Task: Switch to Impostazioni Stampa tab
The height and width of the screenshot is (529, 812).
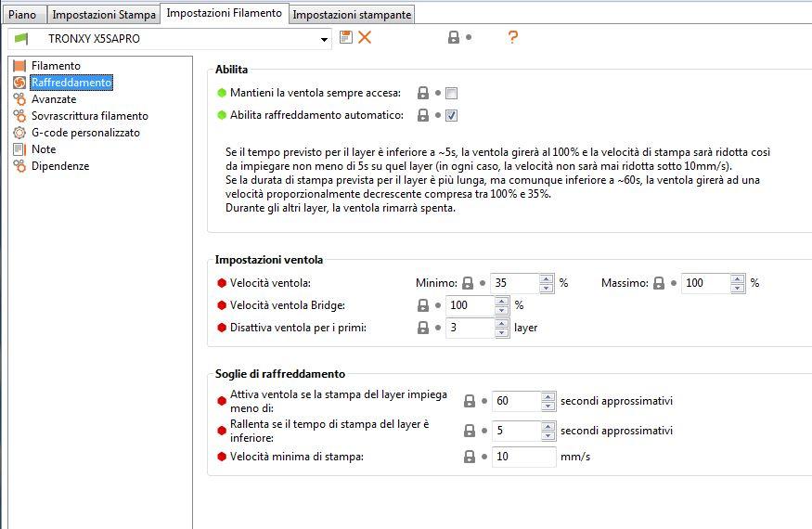Action: (104, 15)
